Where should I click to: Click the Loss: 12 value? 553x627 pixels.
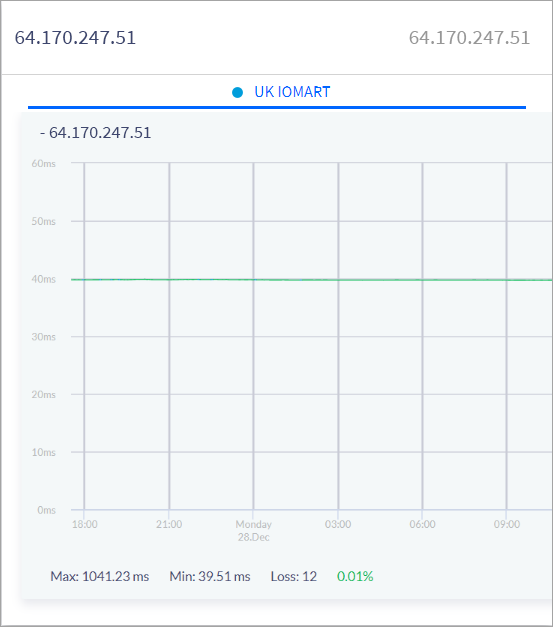(293, 576)
